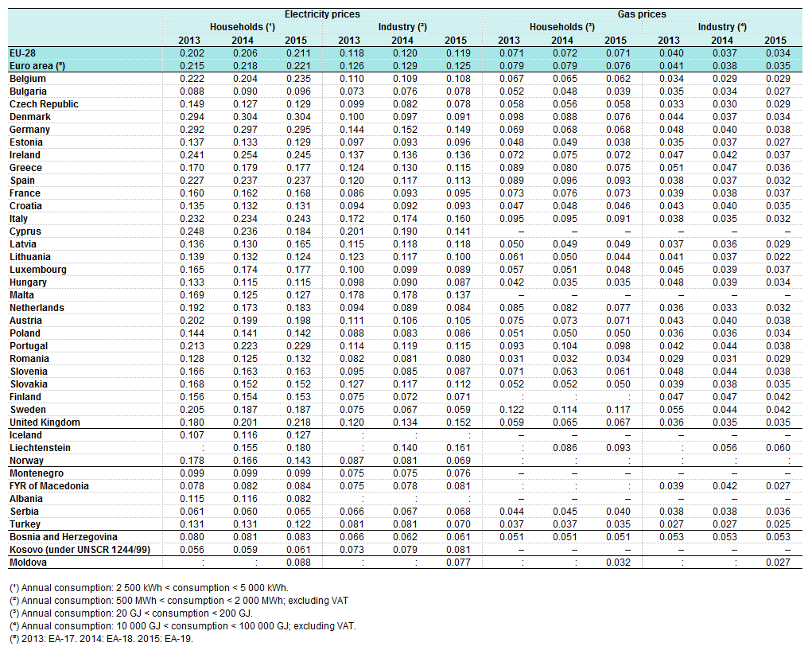Click the Croatia row label
The width and height of the screenshot is (812, 658).
tap(26, 206)
